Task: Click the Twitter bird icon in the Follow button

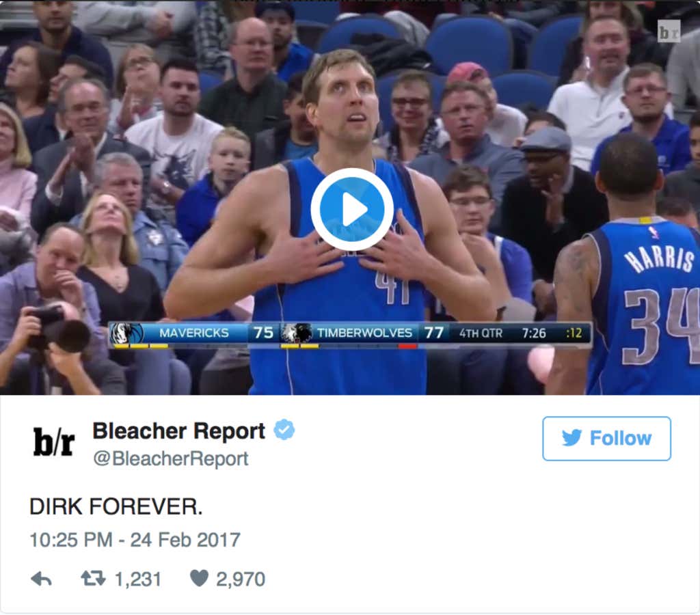Action: click(x=572, y=438)
